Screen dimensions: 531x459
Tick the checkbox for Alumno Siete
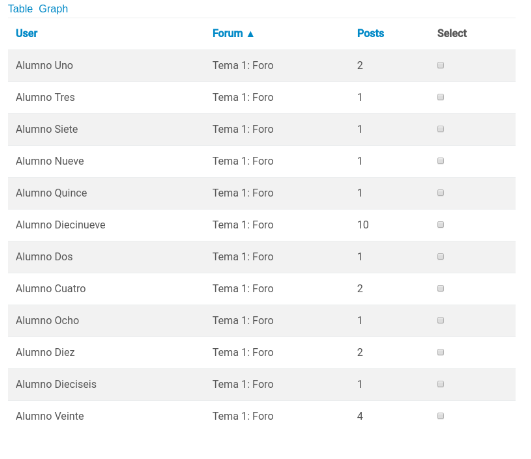(x=440, y=129)
